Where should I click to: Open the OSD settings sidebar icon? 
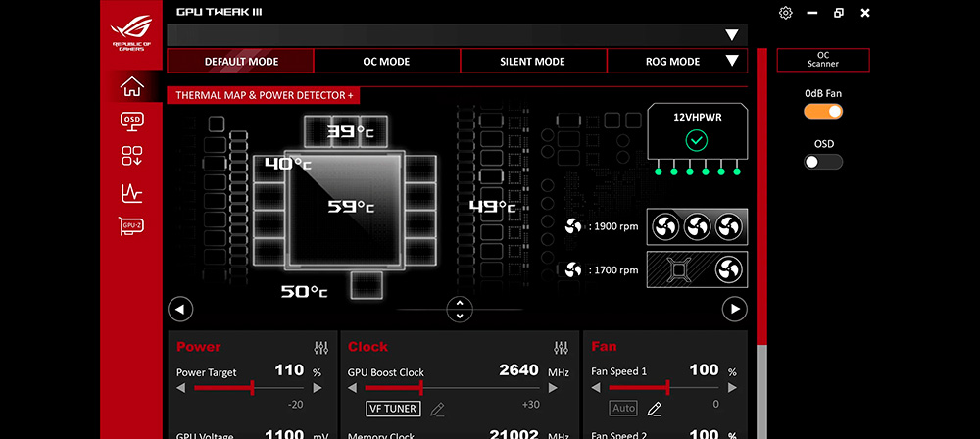tap(132, 121)
